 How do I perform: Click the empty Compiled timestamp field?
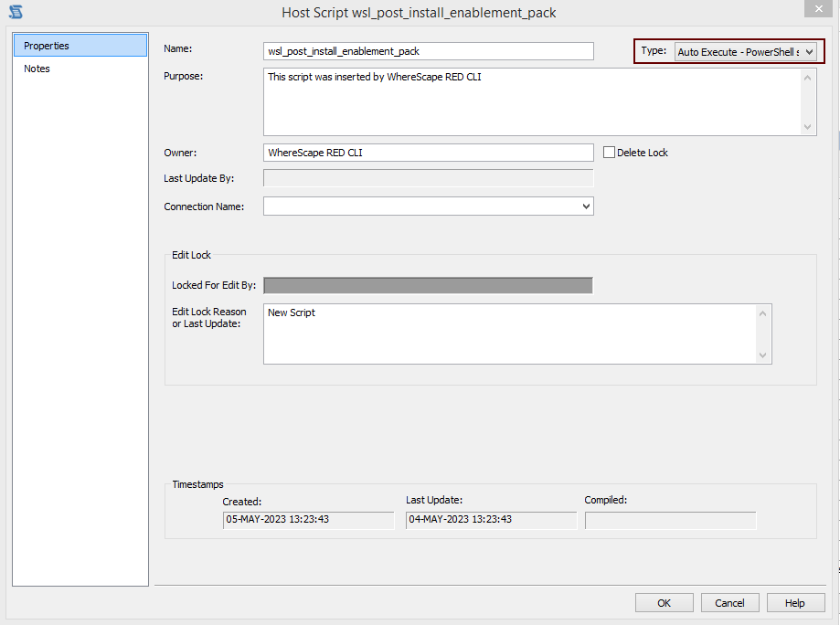tap(671, 520)
